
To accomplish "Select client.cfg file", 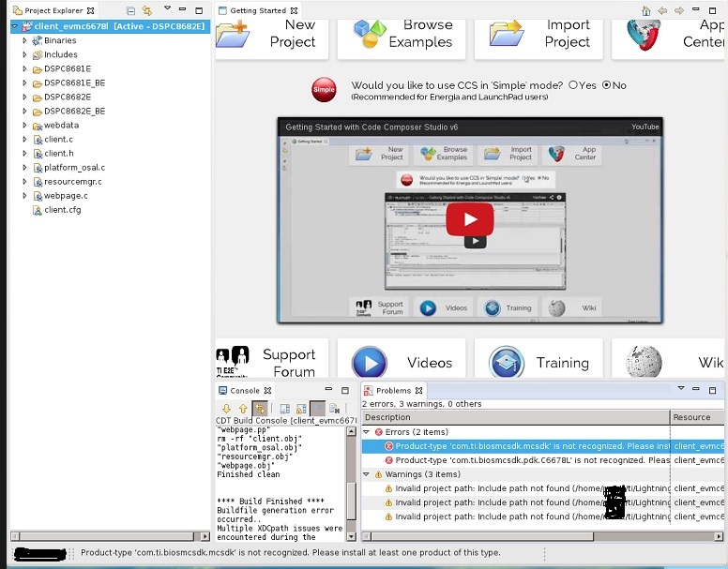I will pos(56,210).
